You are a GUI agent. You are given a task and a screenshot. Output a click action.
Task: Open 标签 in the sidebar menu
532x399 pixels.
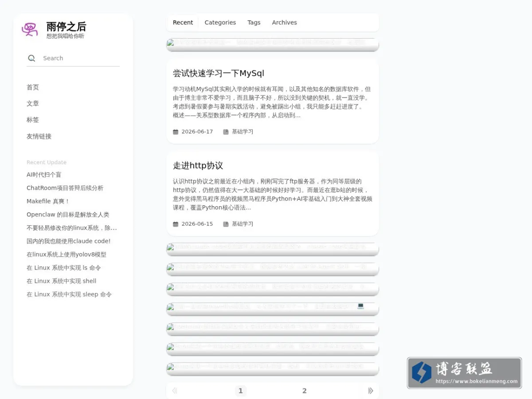pos(33,120)
